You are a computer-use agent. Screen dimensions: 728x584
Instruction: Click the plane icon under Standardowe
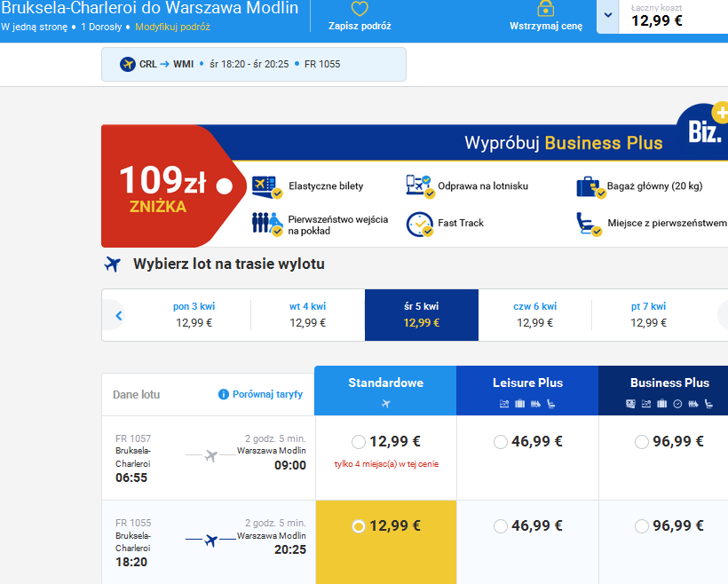(x=386, y=404)
